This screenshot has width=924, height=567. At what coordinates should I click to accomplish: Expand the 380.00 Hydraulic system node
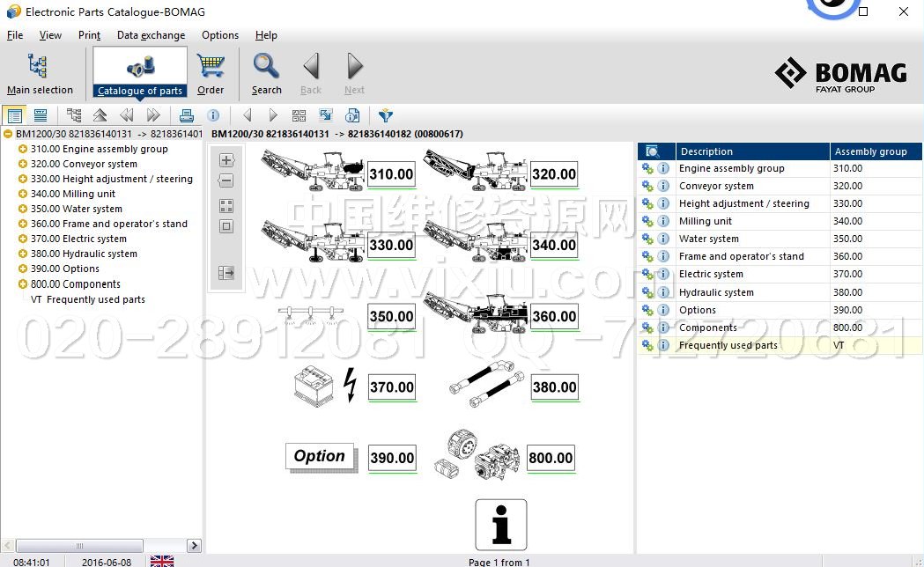click(22, 254)
